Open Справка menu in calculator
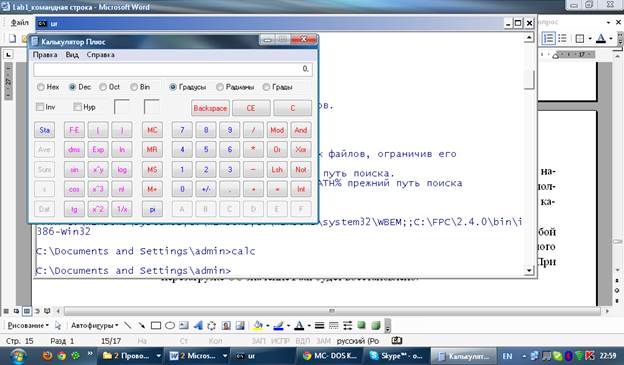Screen dimensions: 624x365 (100, 55)
